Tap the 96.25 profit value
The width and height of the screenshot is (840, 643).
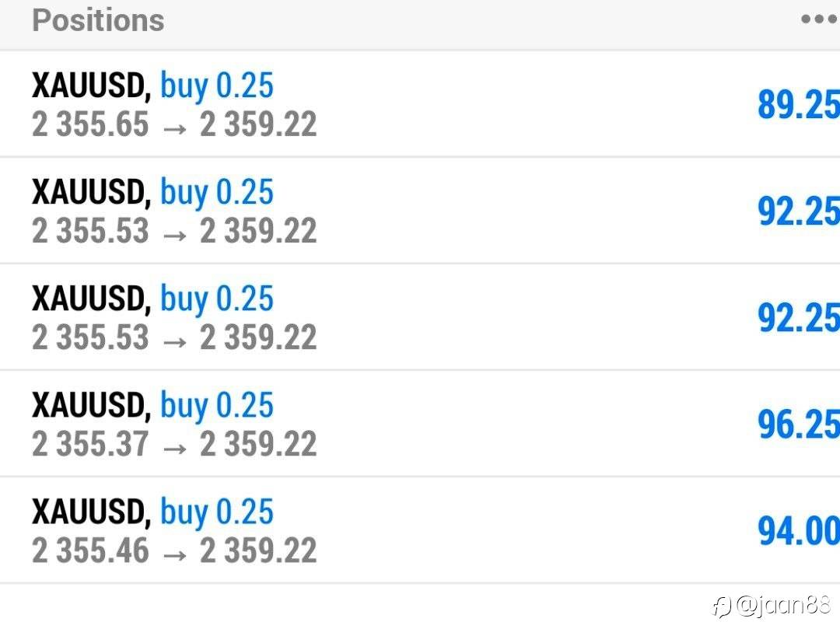(799, 424)
